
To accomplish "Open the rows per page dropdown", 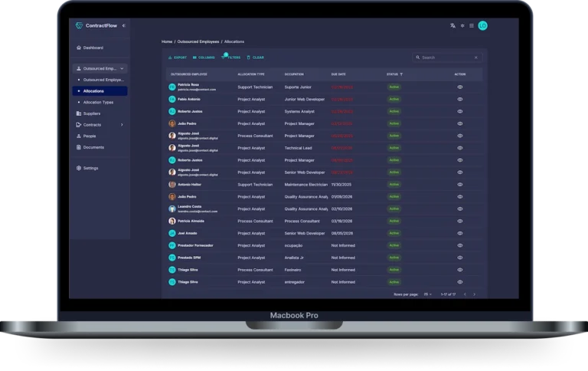I will (427, 294).
